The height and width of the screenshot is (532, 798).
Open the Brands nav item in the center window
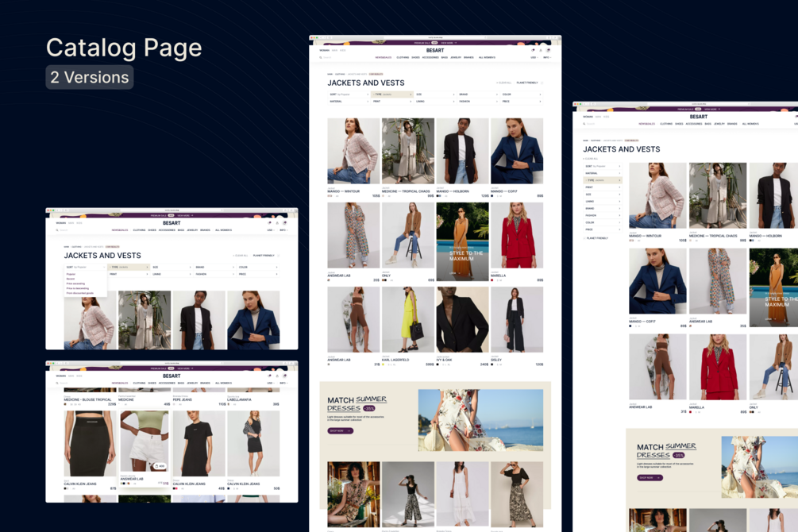[x=468, y=57]
